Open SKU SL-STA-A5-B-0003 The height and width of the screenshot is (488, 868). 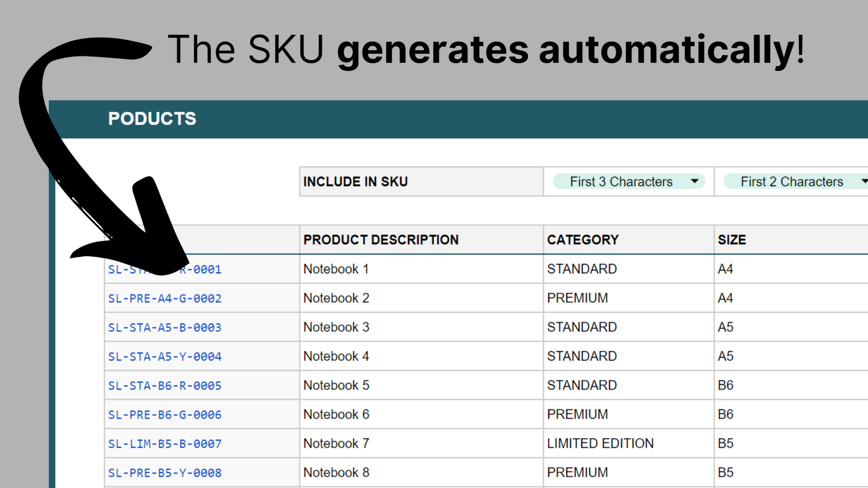(x=165, y=327)
